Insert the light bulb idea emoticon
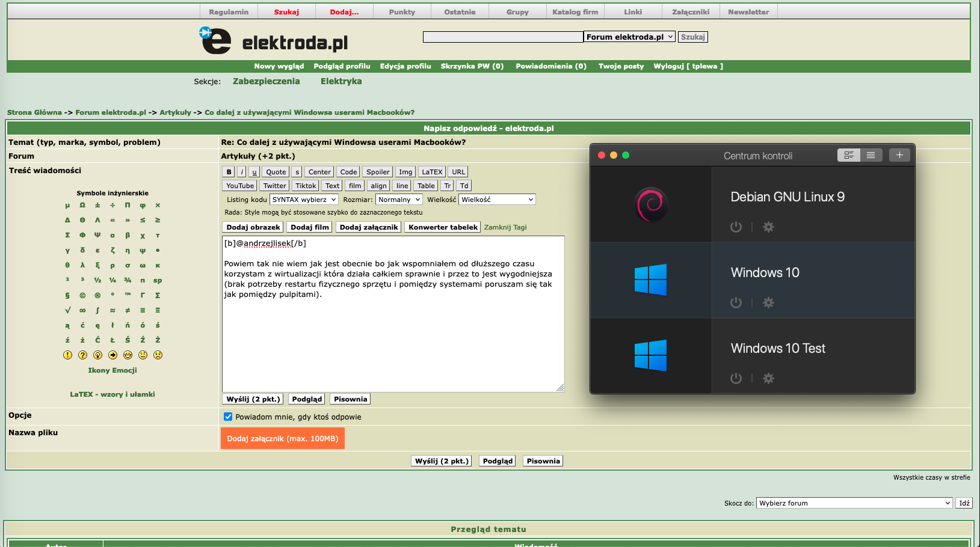Screen dimensions: 980x547 [x=97, y=355]
